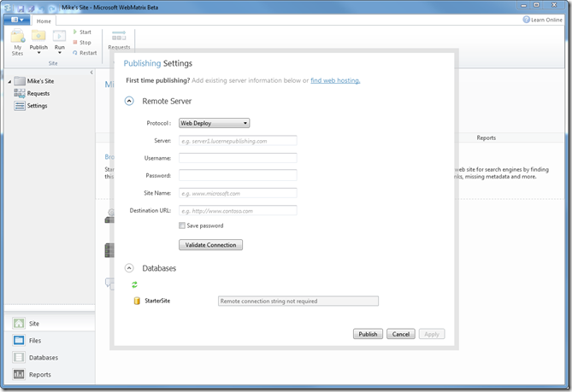The height and width of the screenshot is (392, 572).
Task: Click the Apply button
Action: coord(432,334)
